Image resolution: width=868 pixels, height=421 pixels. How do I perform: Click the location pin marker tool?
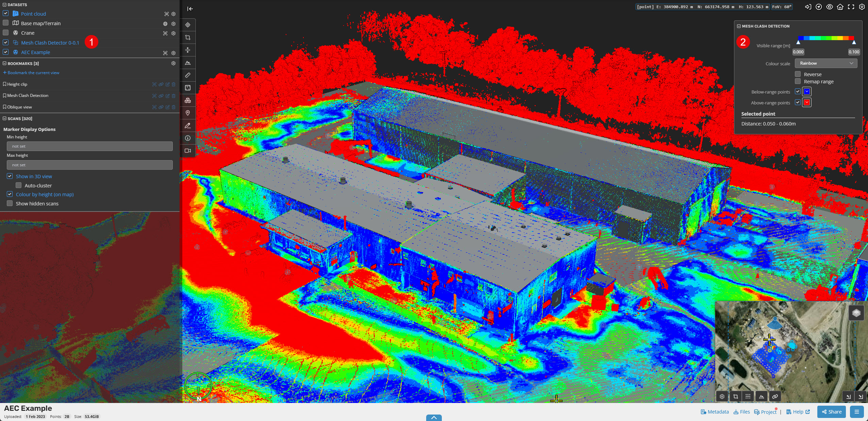(x=188, y=113)
